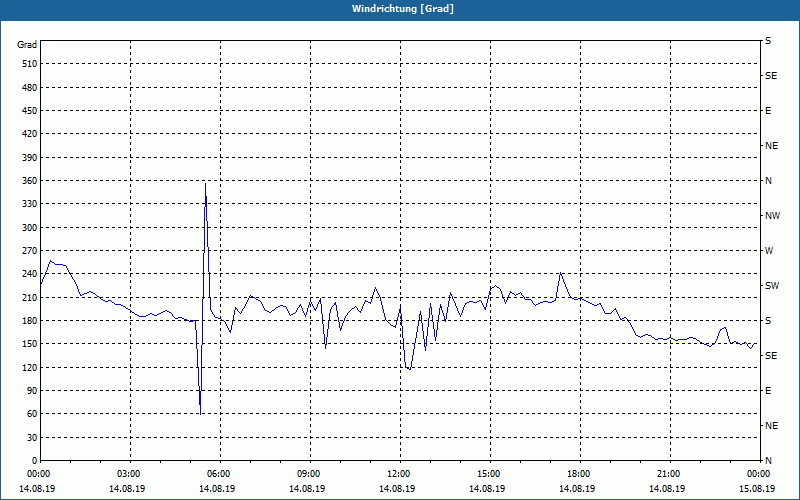Select the 21:00 time label
This screenshot has width=800, height=500.
[x=668, y=474]
